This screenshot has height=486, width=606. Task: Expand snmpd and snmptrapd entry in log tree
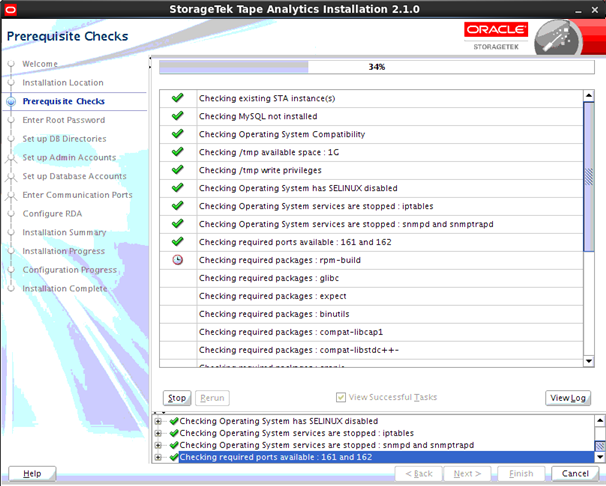click(x=158, y=445)
